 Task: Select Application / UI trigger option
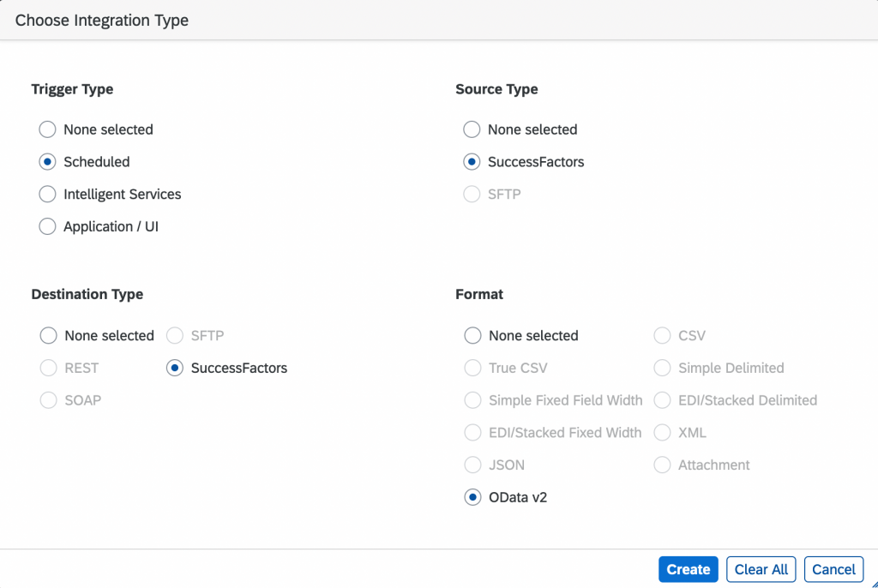click(x=48, y=227)
